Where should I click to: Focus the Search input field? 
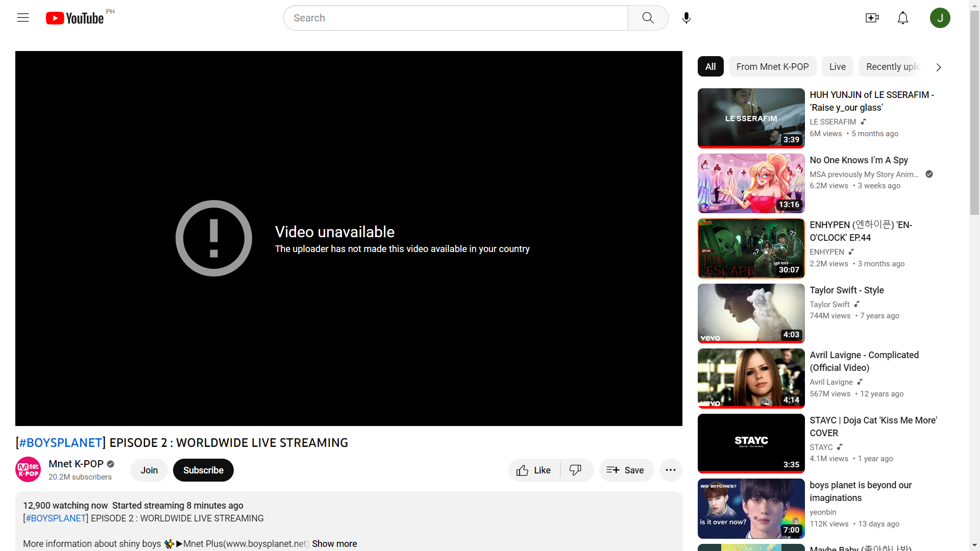(x=456, y=18)
